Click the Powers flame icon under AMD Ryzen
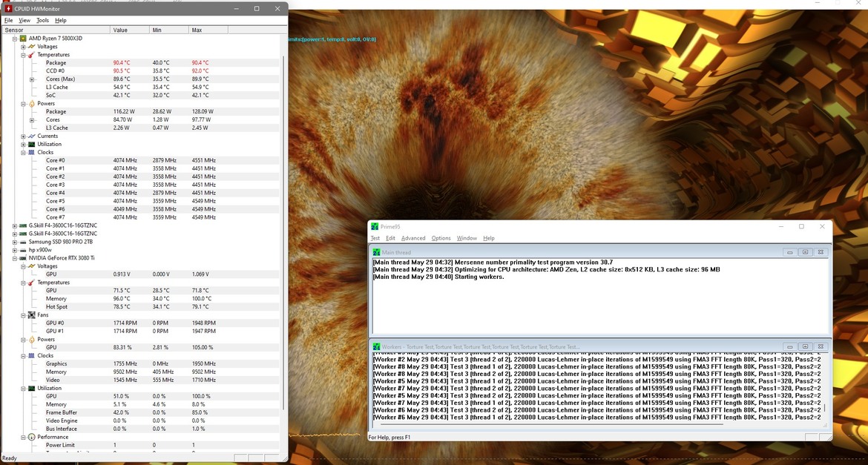868x465 pixels. click(x=32, y=104)
